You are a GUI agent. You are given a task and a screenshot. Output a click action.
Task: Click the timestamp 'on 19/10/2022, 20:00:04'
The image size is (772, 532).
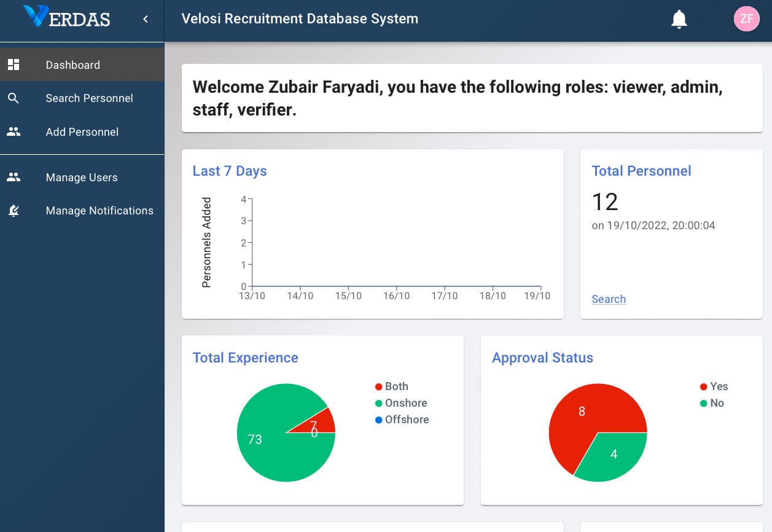pos(653,225)
